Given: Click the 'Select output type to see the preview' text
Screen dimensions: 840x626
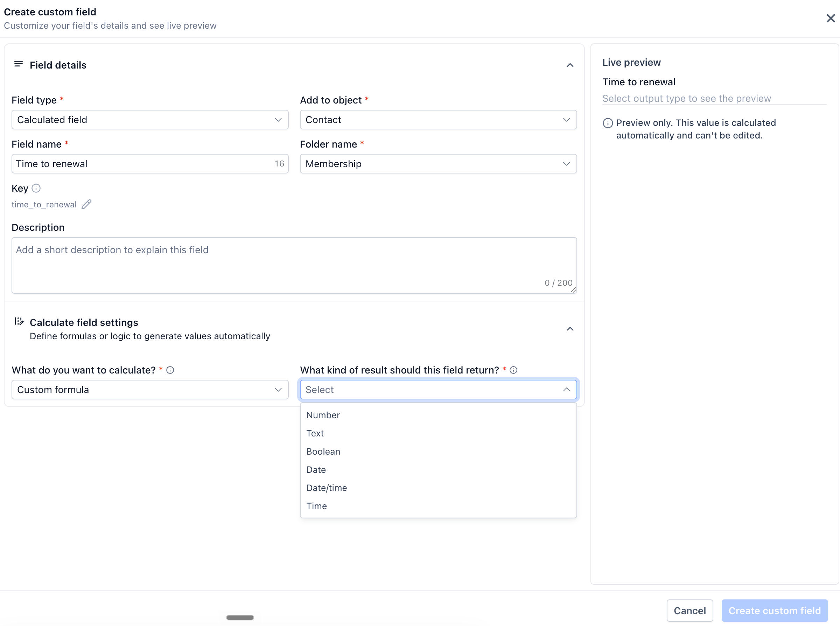Looking at the screenshot, I should point(686,99).
